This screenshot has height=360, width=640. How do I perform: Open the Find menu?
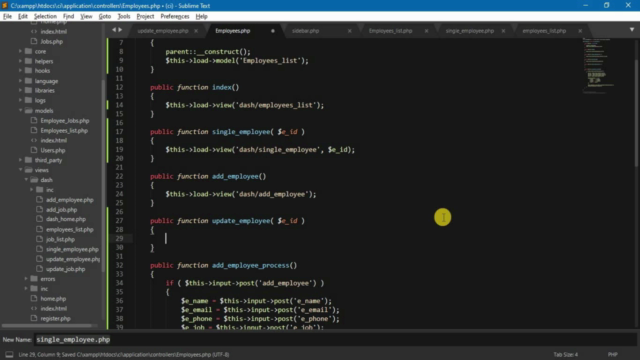(68, 16)
